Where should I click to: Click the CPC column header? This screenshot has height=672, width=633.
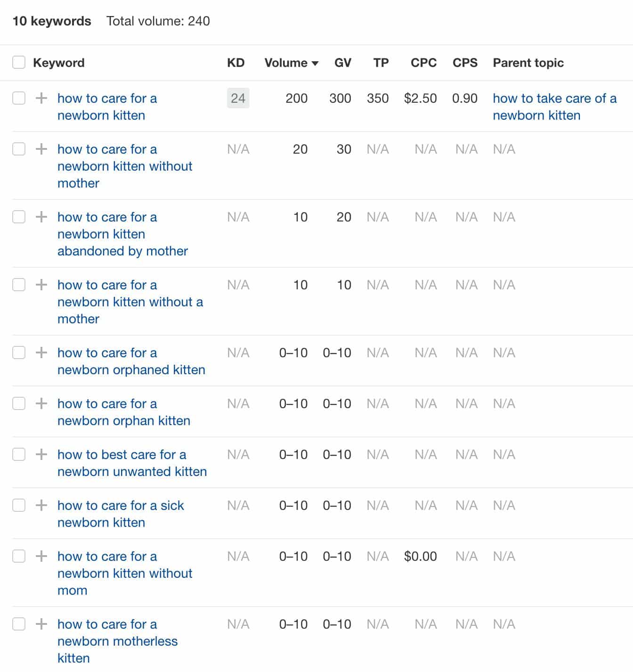pyautogui.click(x=423, y=63)
